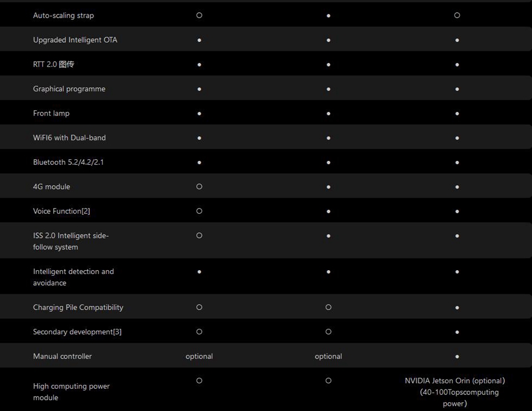The height and width of the screenshot is (411, 532).
Task: Select the RTT 2.0 row label
Action: click(x=53, y=64)
